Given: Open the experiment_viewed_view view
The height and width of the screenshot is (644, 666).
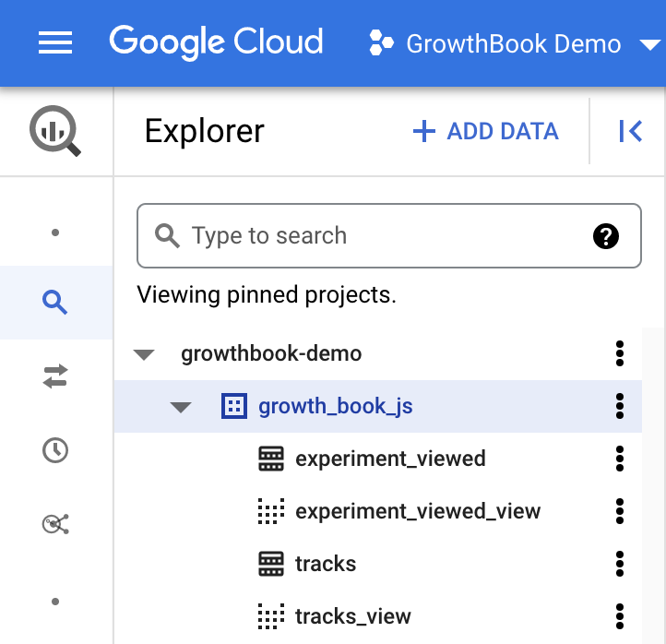Looking at the screenshot, I should click(418, 511).
